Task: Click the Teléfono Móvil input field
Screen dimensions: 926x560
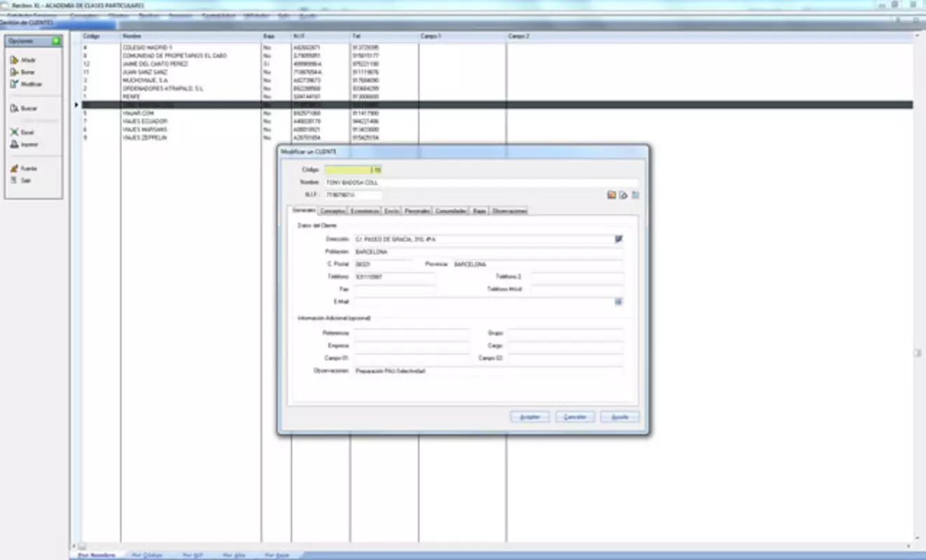Action: pos(576,289)
